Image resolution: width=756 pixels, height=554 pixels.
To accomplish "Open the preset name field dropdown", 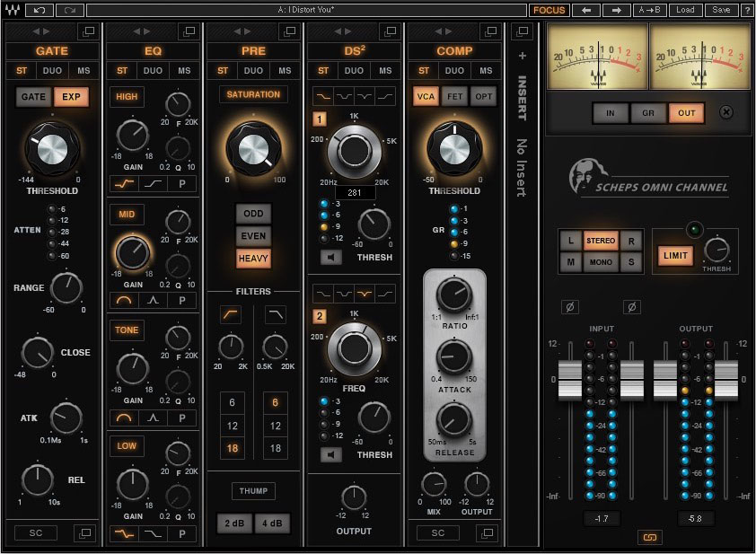I will coord(306,10).
